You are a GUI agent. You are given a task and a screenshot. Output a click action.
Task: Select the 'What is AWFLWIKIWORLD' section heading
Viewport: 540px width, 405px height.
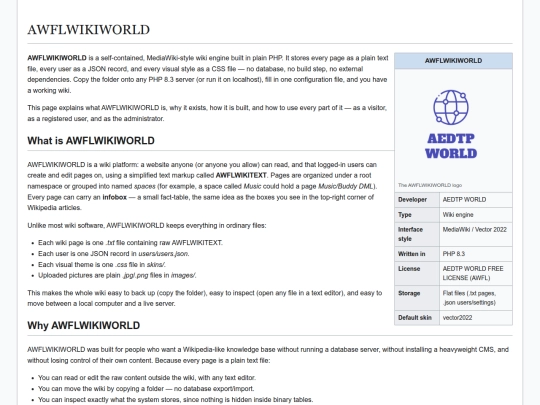tap(91, 141)
